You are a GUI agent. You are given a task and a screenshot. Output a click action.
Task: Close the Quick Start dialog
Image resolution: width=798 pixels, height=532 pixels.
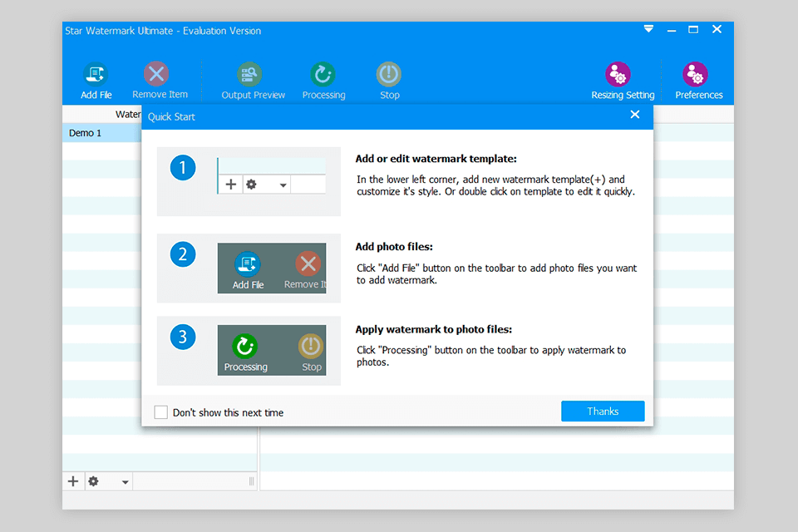pyautogui.click(x=634, y=115)
